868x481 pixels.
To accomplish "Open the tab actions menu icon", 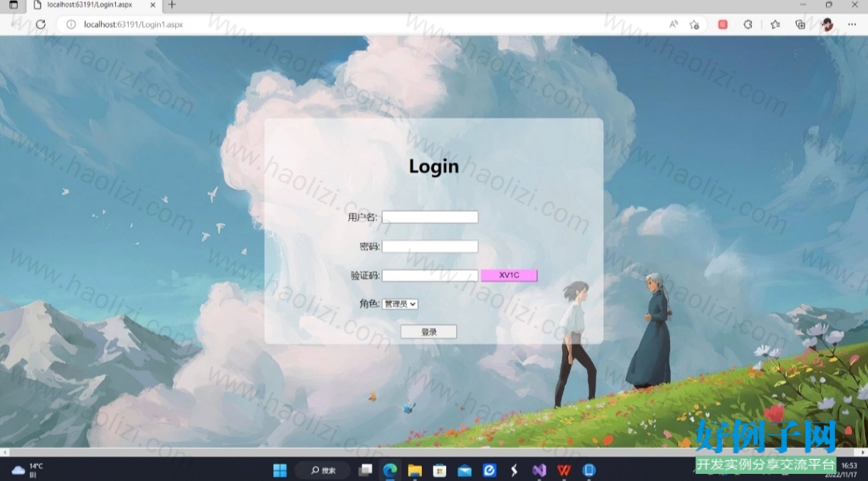I will point(14,4).
